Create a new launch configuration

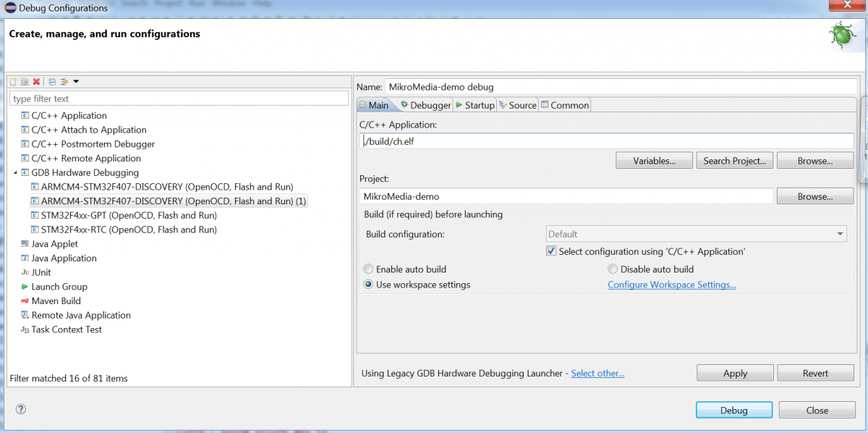coord(13,81)
